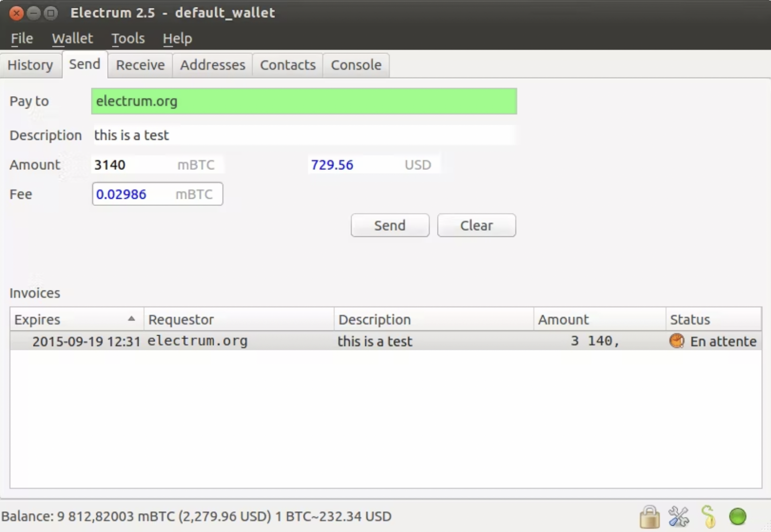Click requestor electrum.org in invoice row
The height and width of the screenshot is (532, 771).
click(x=197, y=341)
